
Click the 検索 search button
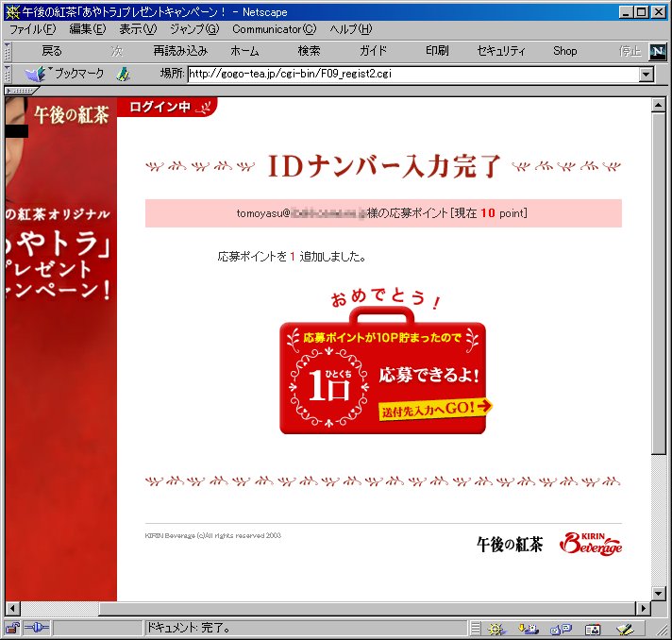click(x=309, y=51)
